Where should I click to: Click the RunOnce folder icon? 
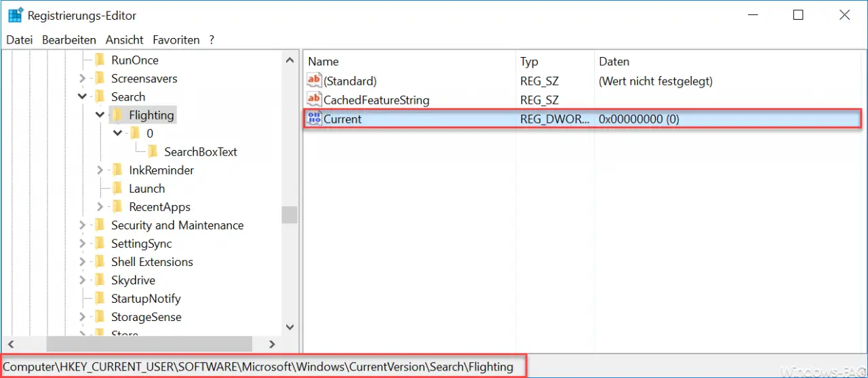tap(100, 60)
